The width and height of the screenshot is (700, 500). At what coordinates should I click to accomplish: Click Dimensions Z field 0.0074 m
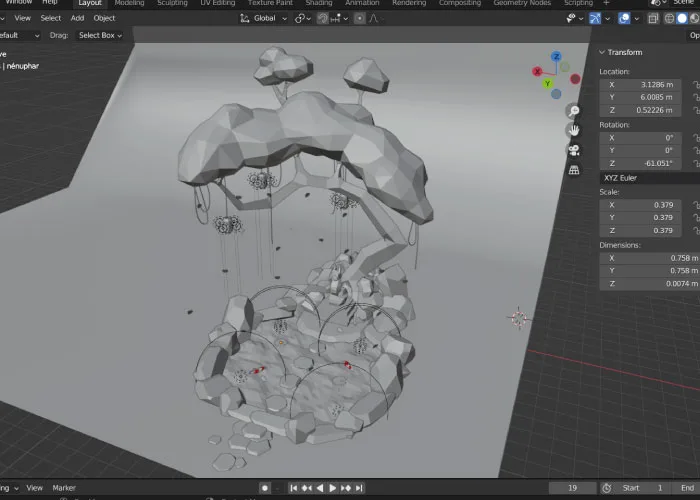click(650, 283)
